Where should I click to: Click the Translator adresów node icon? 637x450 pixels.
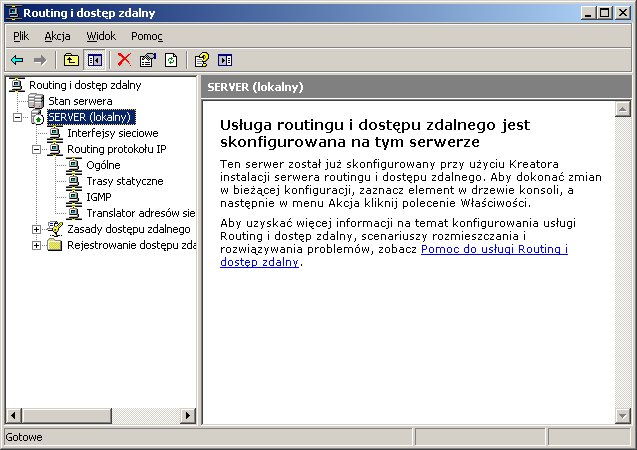click(74, 213)
